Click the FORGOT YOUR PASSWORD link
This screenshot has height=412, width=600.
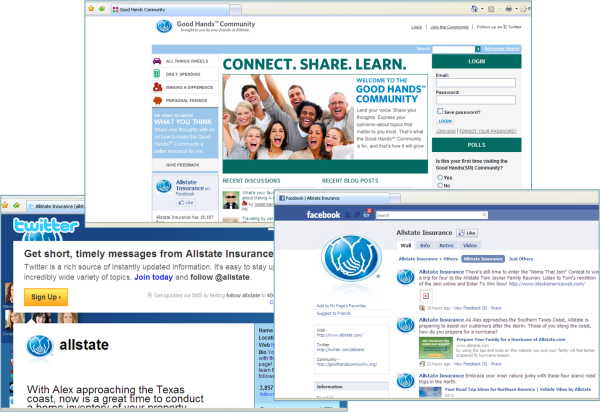click(x=488, y=131)
